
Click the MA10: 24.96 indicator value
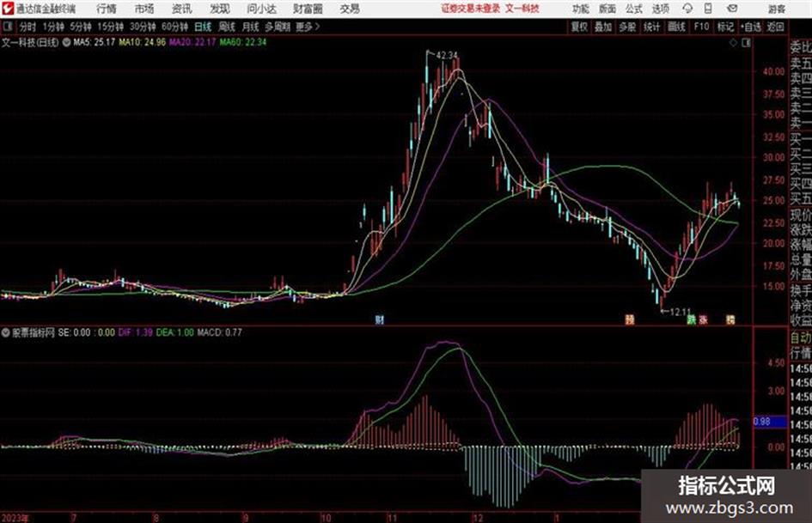(143, 42)
